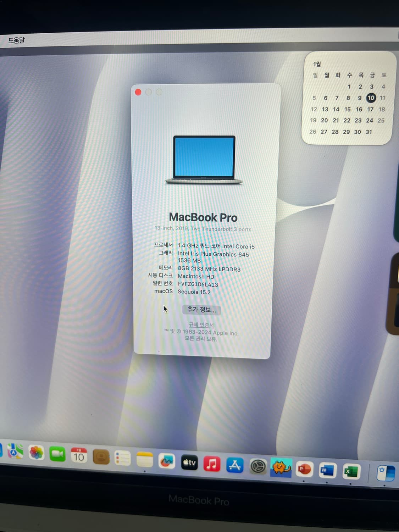Open the Apple TV app
This screenshot has height=532, width=399.
pyautogui.click(x=189, y=462)
